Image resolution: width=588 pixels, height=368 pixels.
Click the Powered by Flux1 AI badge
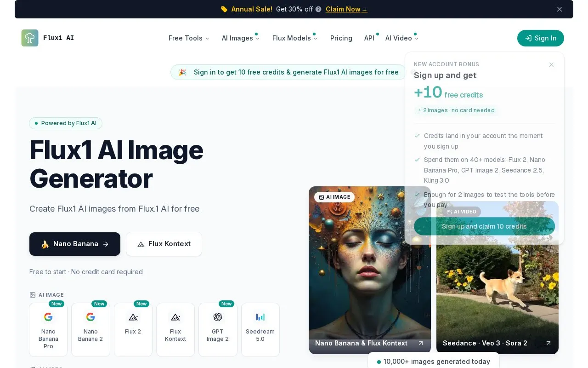(66, 123)
